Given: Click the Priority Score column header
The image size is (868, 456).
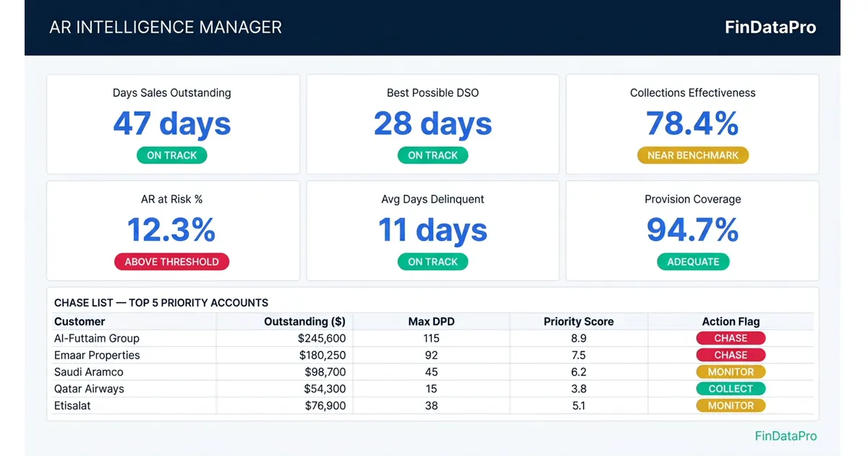Looking at the screenshot, I should [x=579, y=321].
